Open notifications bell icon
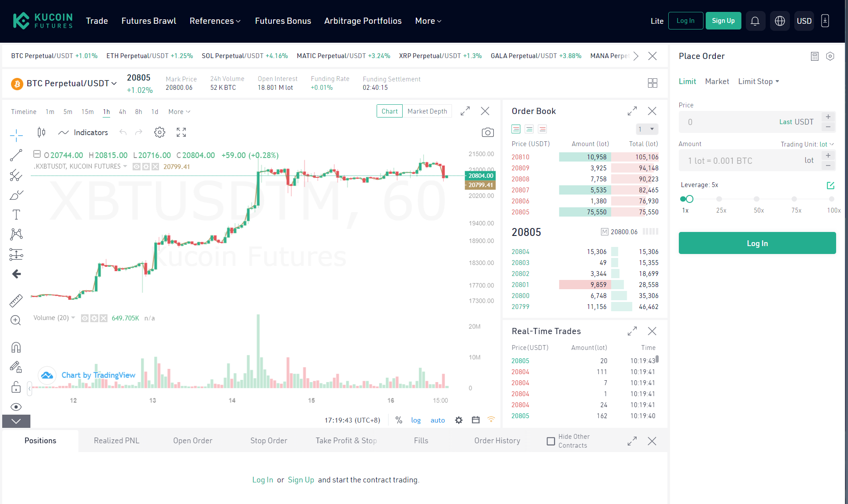Image resolution: width=848 pixels, height=504 pixels. [x=755, y=21]
